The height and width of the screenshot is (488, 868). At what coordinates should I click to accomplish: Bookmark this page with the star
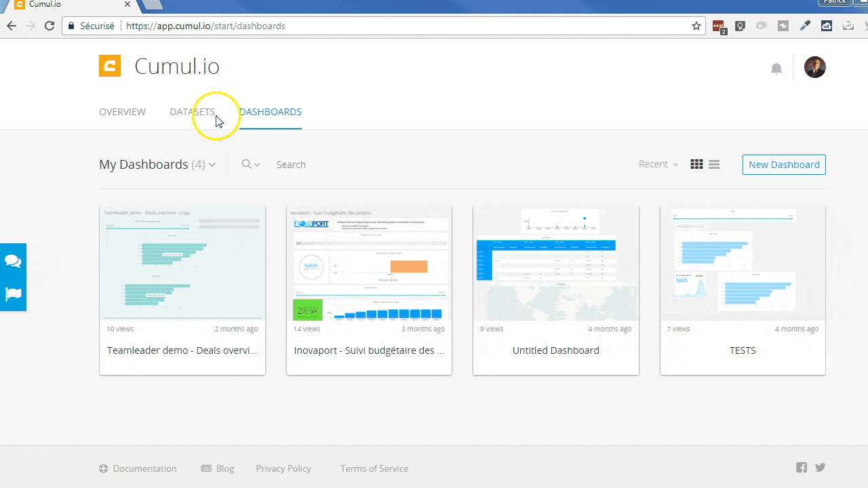pyautogui.click(x=696, y=26)
